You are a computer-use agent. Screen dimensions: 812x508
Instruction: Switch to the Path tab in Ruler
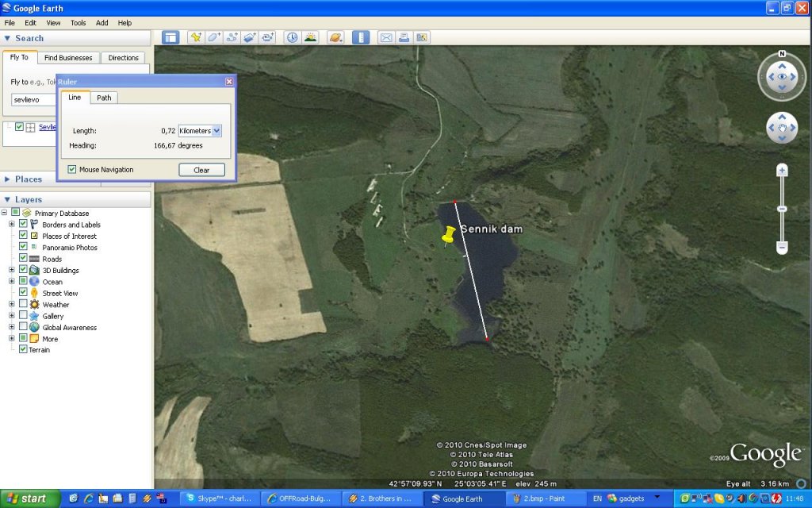104,98
